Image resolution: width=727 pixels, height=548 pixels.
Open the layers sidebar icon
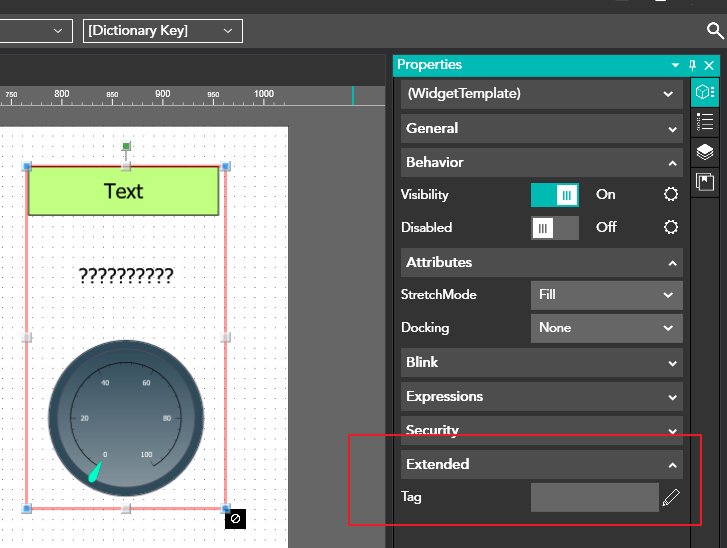pos(705,152)
